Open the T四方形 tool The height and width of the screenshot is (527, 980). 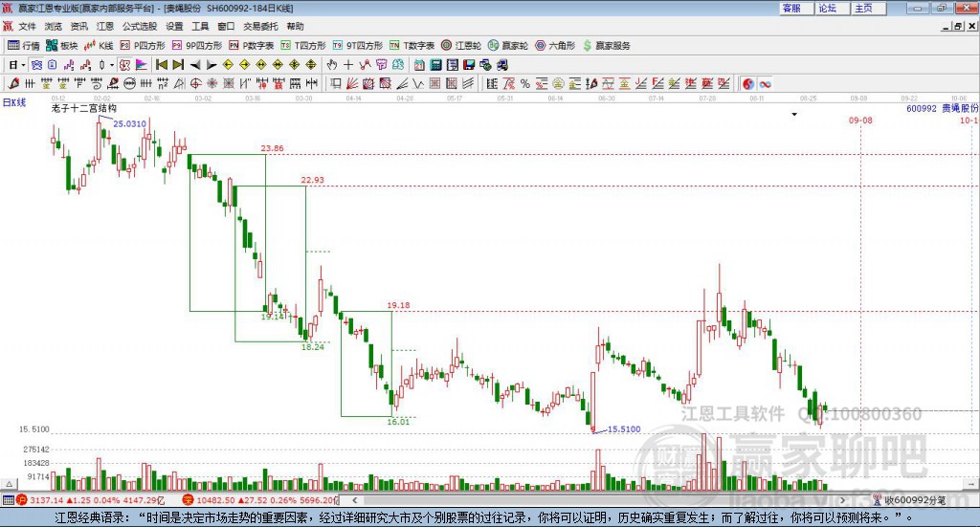click(x=303, y=46)
